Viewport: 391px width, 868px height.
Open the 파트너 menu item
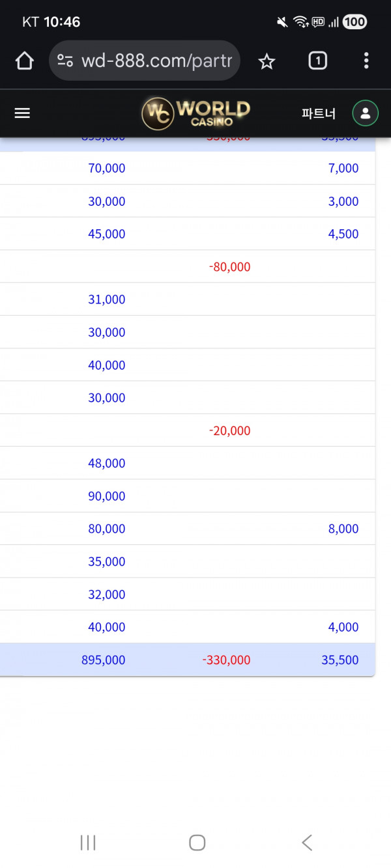(x=319, y=113)
